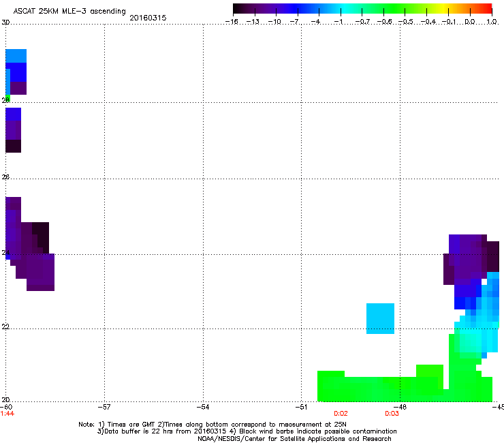Click the red time stamp 1:44

click(x=7, y=414)
